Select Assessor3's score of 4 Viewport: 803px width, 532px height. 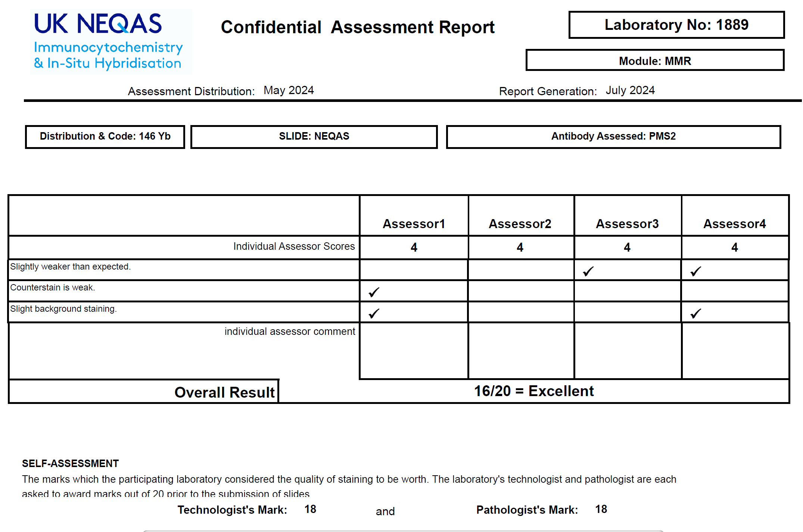[x=627, y=247]
